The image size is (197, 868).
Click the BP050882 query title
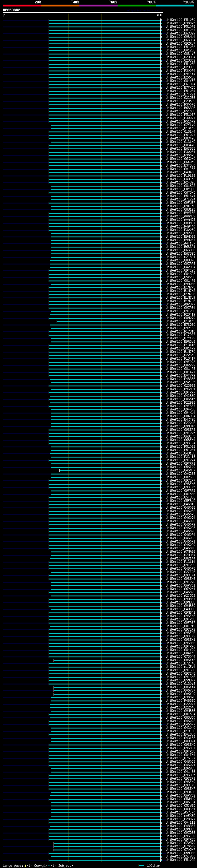click(11, 10)
